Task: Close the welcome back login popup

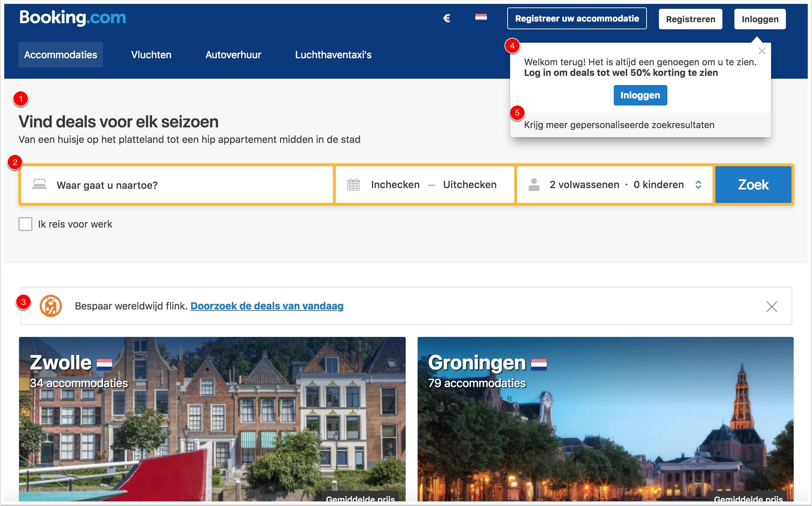Action: [x=762, y=51]
